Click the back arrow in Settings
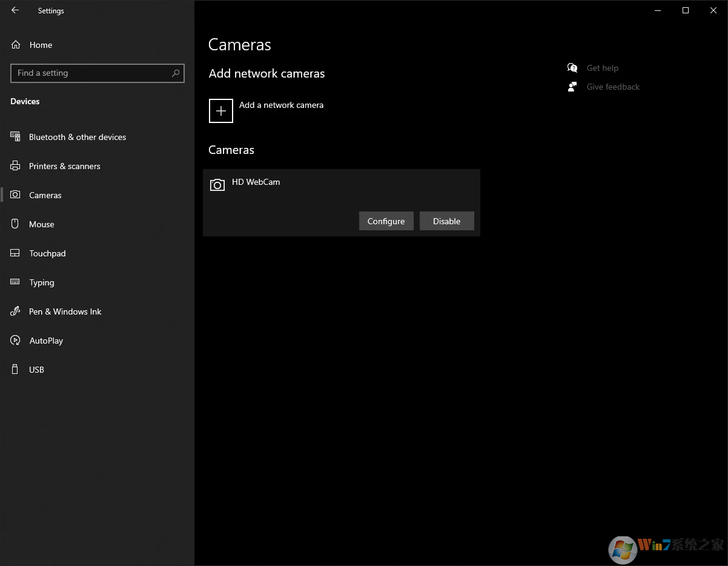The height and width of the screenshot is (566, 728). click(x=15, y=10)
